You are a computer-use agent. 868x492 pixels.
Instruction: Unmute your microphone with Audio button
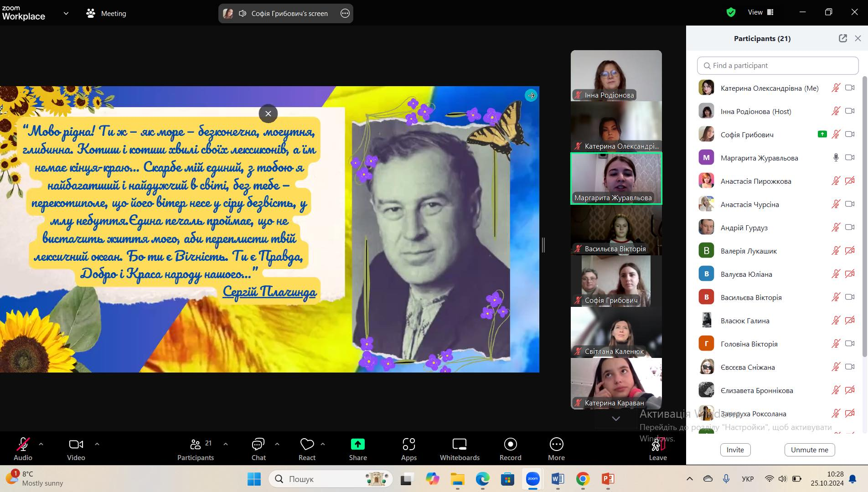tap(23, 449)
